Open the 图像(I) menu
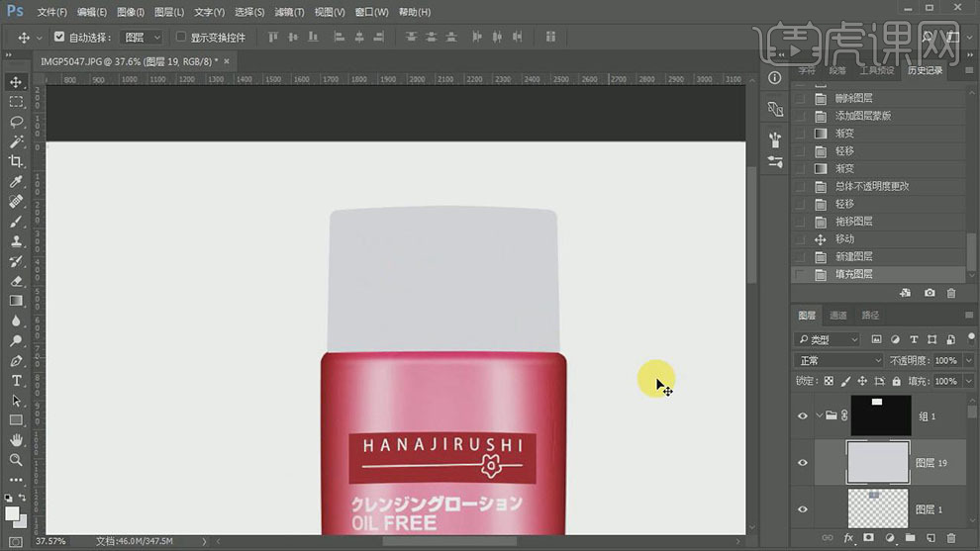 pos(131,12)
